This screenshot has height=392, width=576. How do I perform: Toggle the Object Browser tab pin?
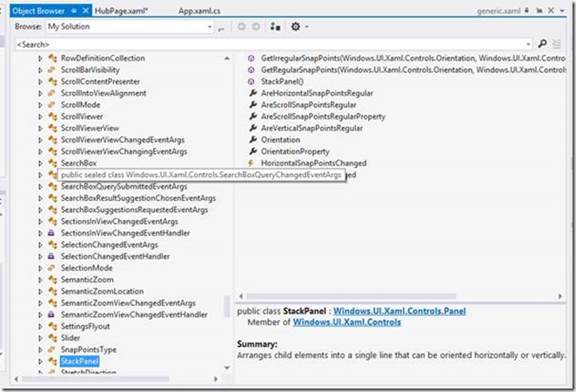(x=74, y=10)
